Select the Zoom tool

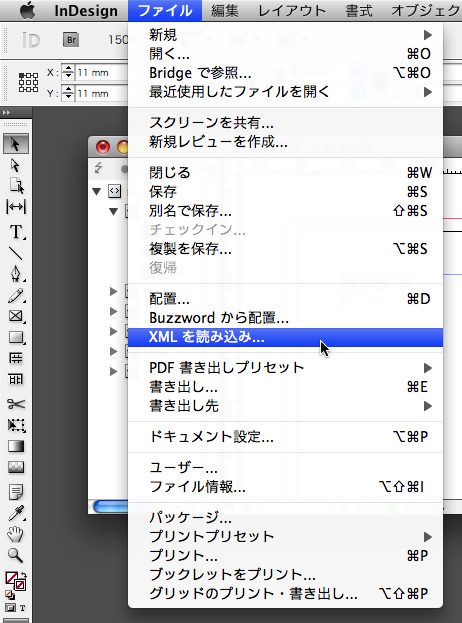[x=16, y=555]
